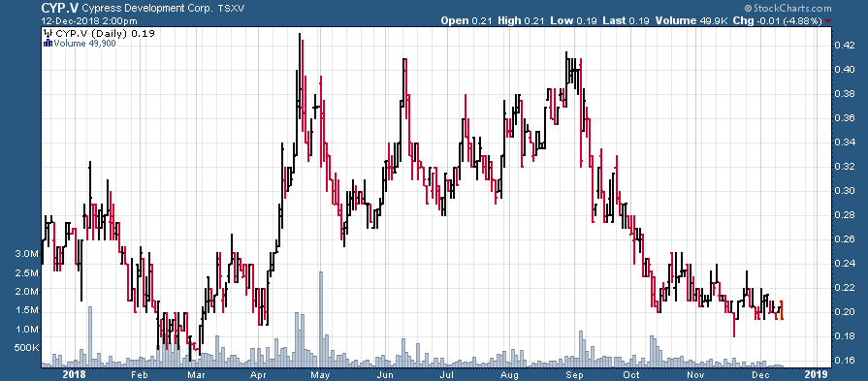
Task: Click the Aug label on the time axis
Action: tap(509, 374)
